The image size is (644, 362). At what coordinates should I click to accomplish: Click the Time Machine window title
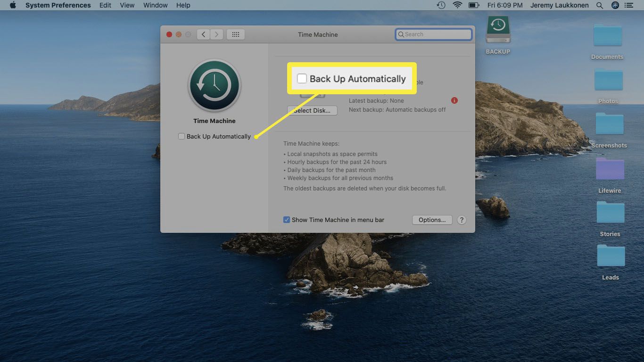[318, 34]
